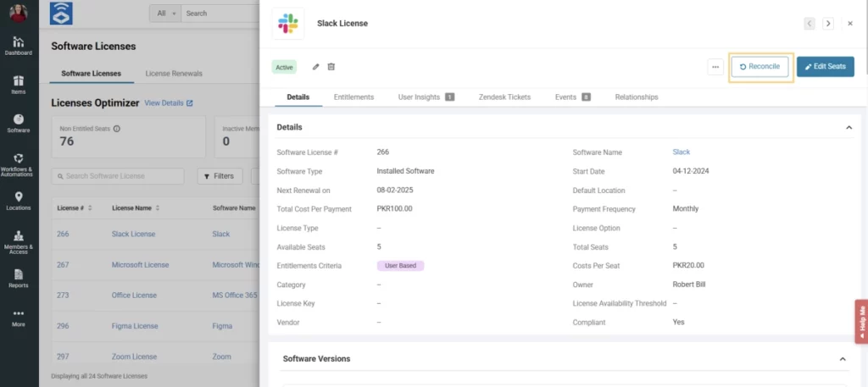Go to Items in sidebar

click(x=19, y=85)
